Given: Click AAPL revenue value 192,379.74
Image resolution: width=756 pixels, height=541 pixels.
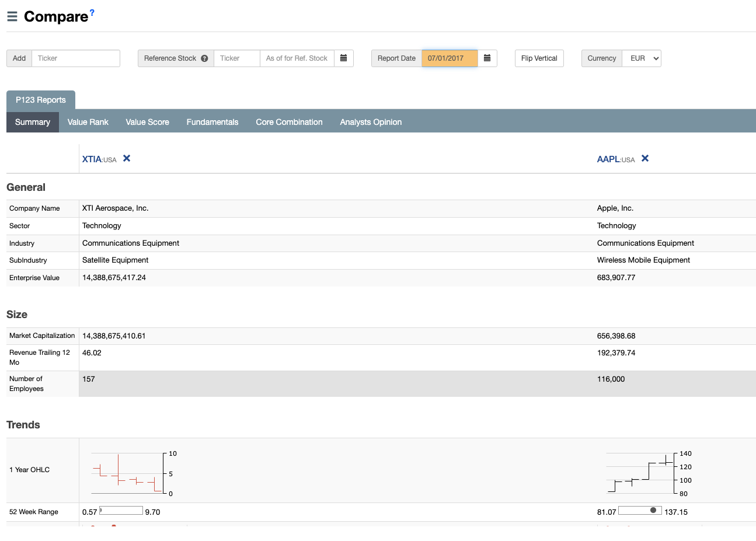Looking at the screenshot, I should (616, 353).
